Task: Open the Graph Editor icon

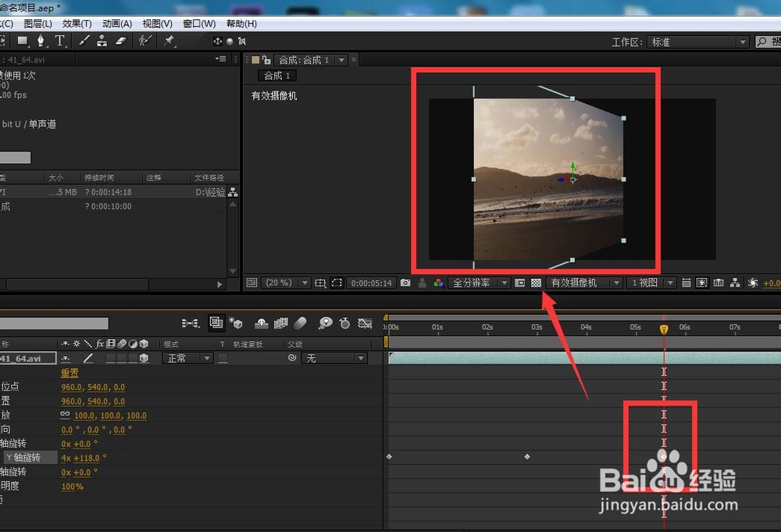Action: (x=365, y=323)
